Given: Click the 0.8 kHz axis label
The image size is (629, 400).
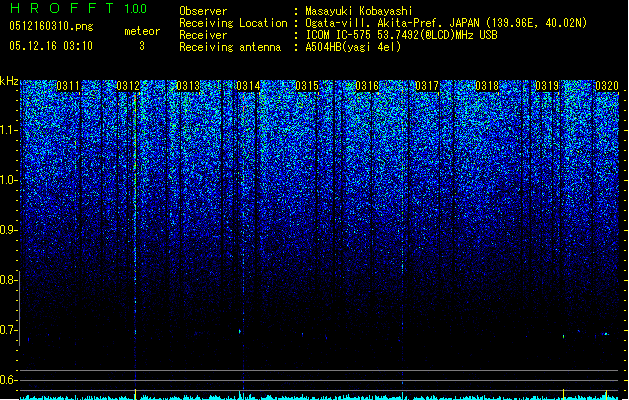Looking at the screenshot, I should (x=8, y=280).
